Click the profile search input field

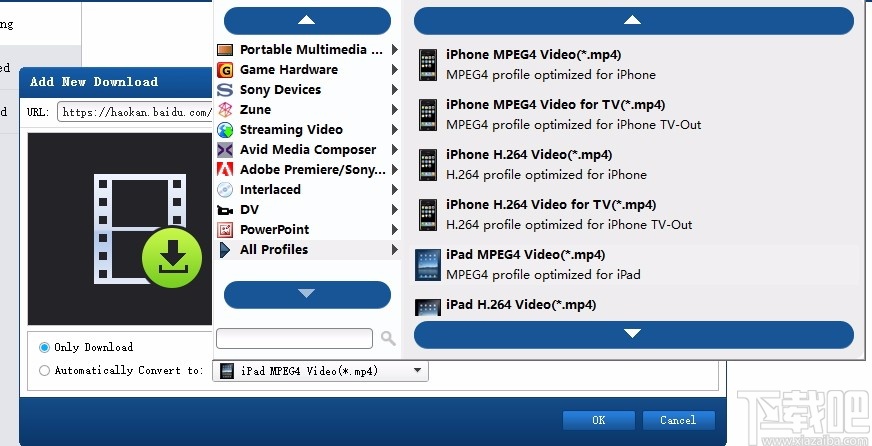[294, 338]
